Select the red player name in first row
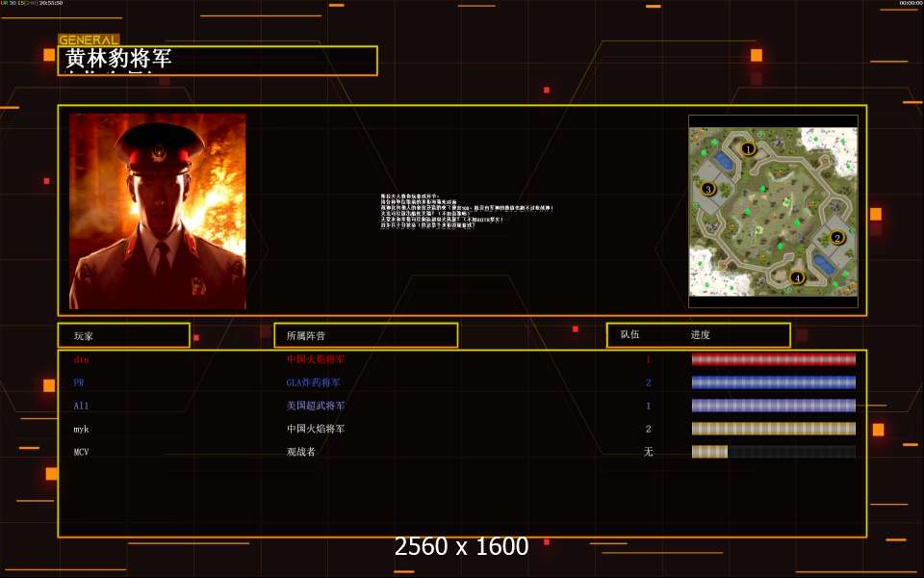The width and height of the screenshot is (924, 578). pyautogui.click(x=81, y=359)
